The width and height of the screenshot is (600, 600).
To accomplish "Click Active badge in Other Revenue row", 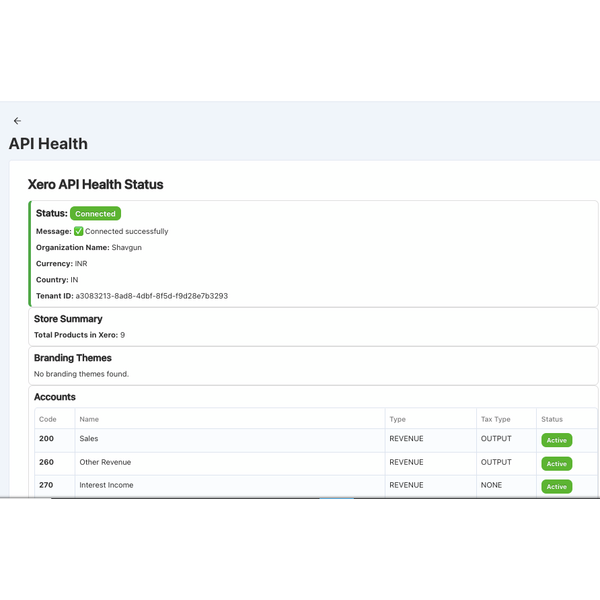I will click(556, 463).
